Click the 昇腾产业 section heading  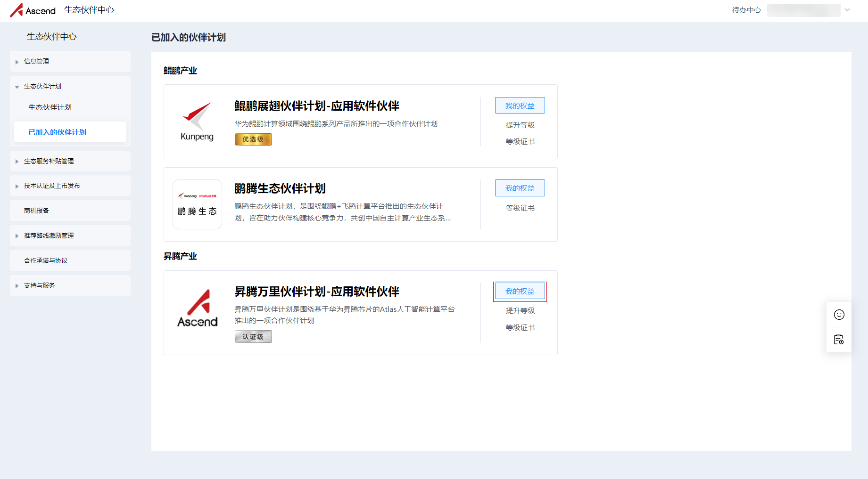click(x=180, y=256)
